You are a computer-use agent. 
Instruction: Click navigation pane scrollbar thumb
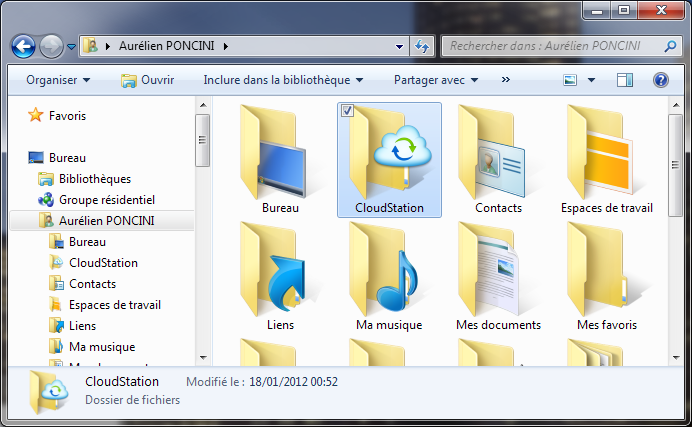(203, 140)
